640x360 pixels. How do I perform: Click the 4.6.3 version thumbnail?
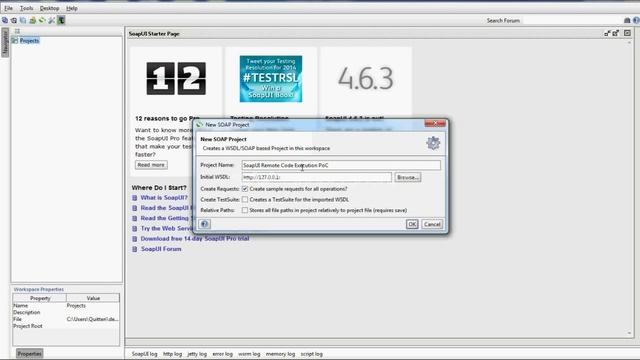(x=366, y=78)
